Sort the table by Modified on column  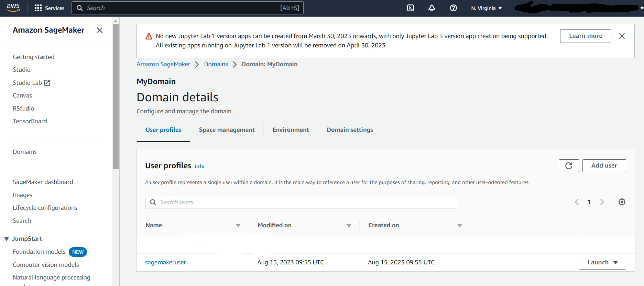(x=349, y=226)
